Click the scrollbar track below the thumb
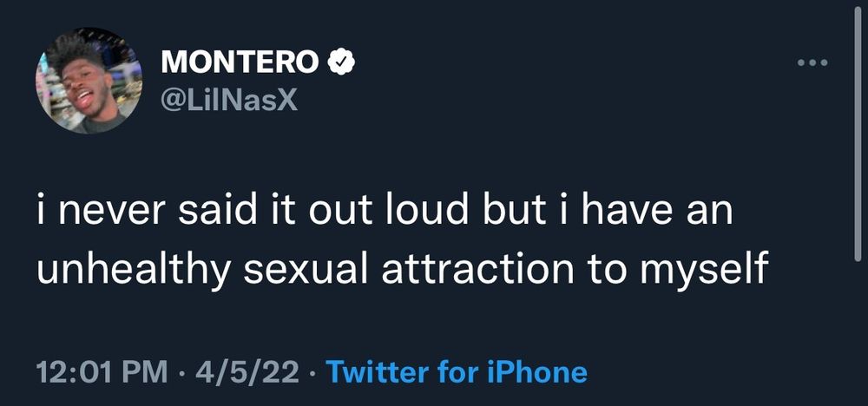The width and height of the screenshot is (868, 406). (859, 332)
